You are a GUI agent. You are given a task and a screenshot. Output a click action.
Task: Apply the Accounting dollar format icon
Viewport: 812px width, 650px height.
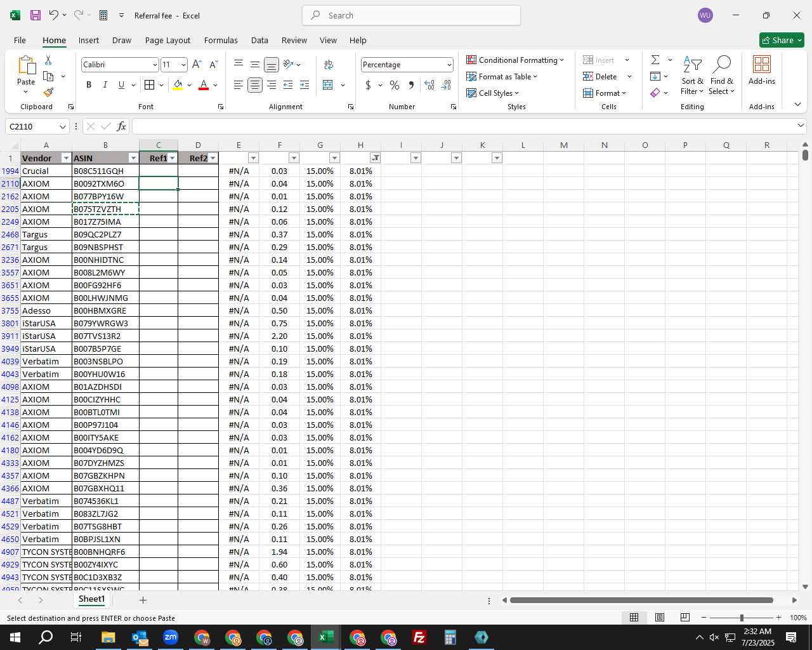(368, 85)
